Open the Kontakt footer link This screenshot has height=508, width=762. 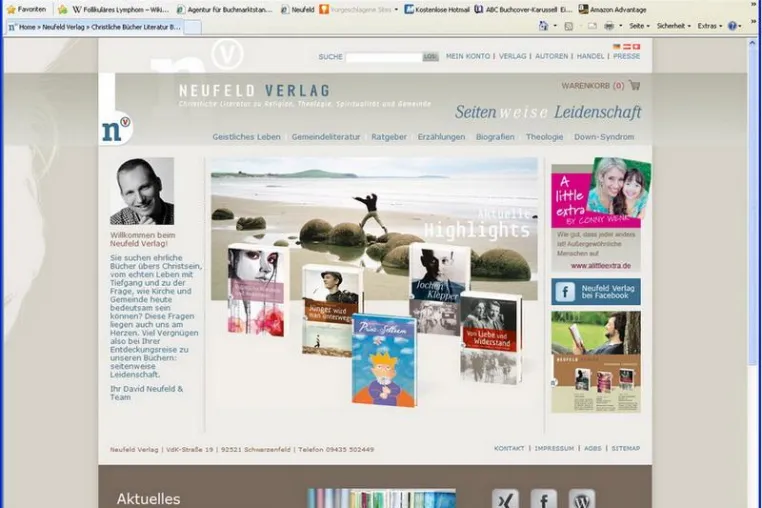(509, 448)
